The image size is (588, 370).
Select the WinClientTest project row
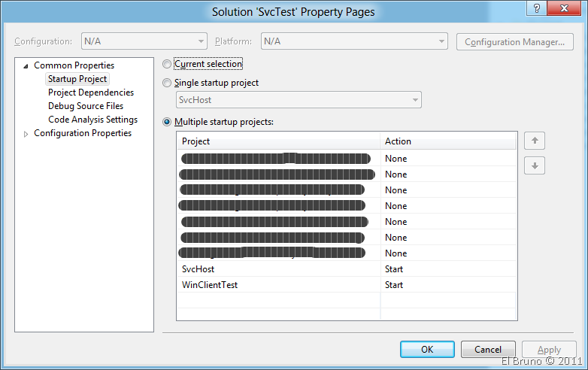[x=210, y=285]
